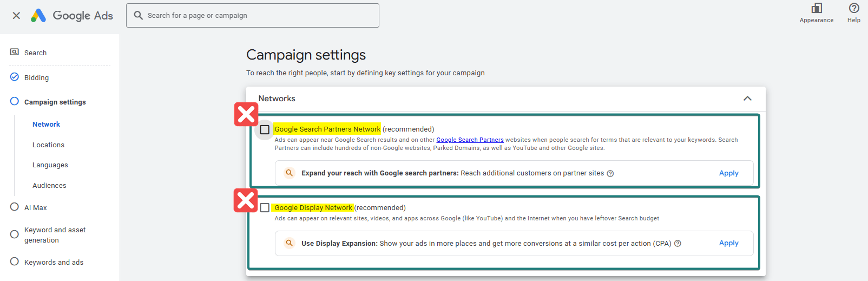Click the search magnifier icon in the search bar
Screen dimensions: 868x281
(x=139, y=15)
